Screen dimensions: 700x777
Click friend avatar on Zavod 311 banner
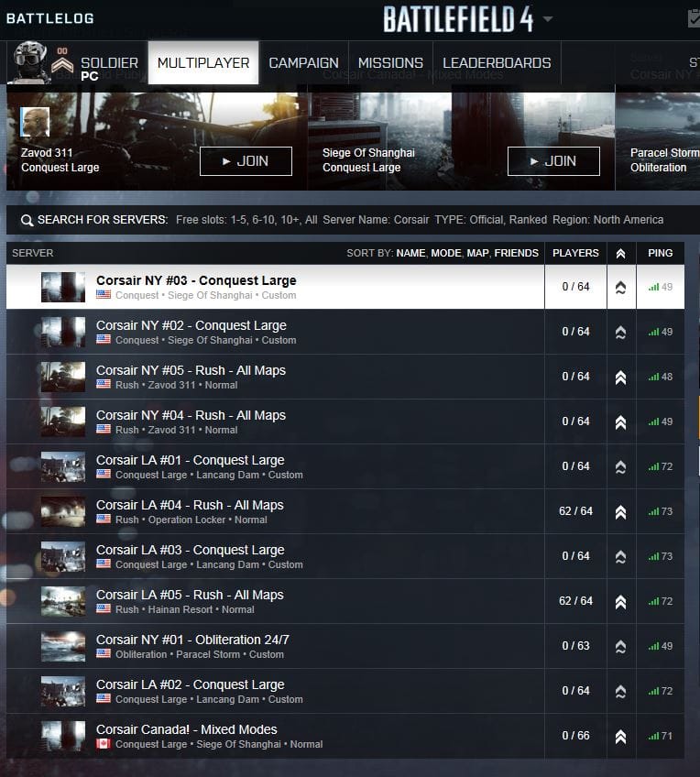pos(35,122)
